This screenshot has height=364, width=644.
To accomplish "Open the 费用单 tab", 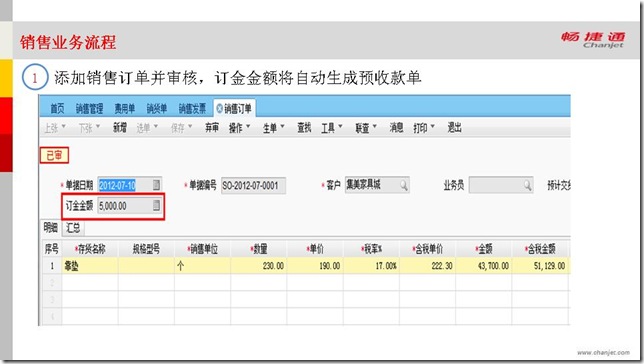I will pyautogui.click(x=125, y=108).
